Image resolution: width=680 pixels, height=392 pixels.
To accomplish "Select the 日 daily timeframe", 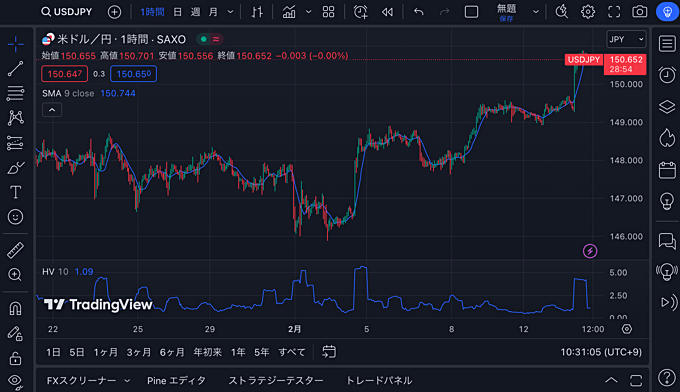I will [x=177, y=12].
